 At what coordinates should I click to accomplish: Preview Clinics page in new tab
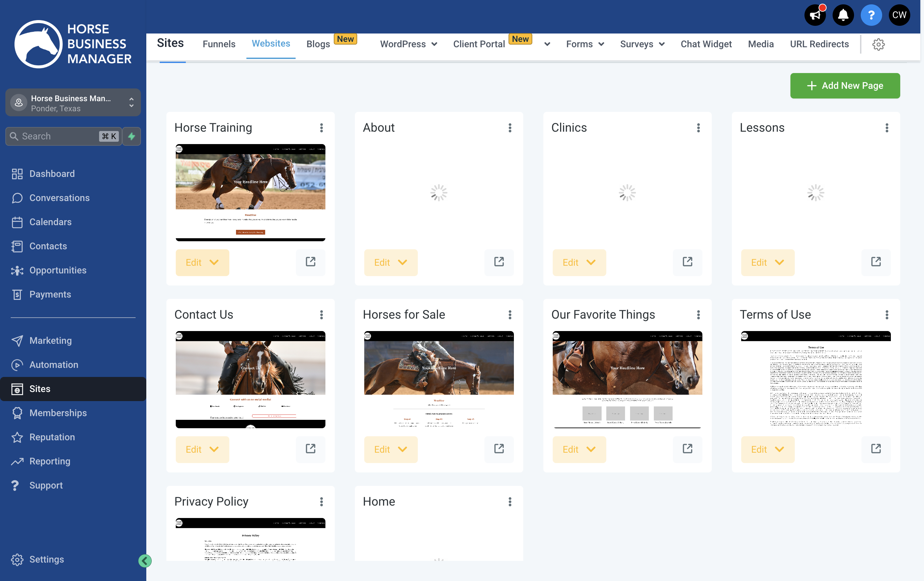[x=687, y=262]
